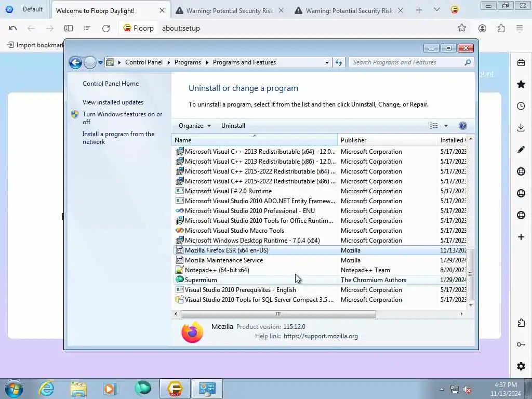Open Windows Media Player from taskbar

tap(109, 389)
